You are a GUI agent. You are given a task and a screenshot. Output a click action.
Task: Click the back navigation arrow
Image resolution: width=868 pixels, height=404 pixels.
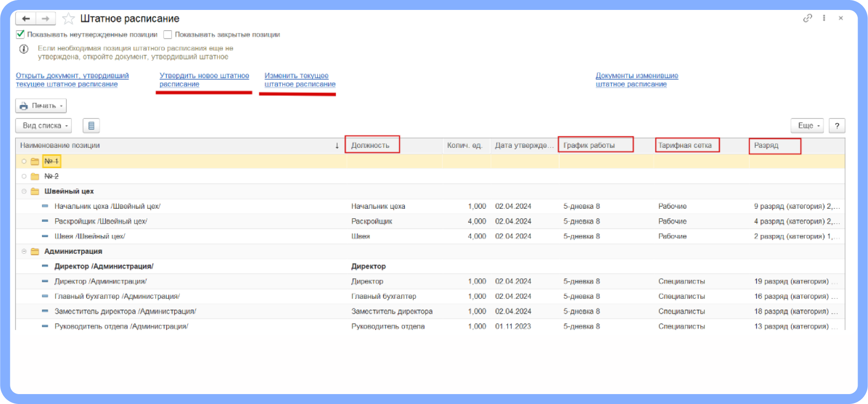(26, 18)
